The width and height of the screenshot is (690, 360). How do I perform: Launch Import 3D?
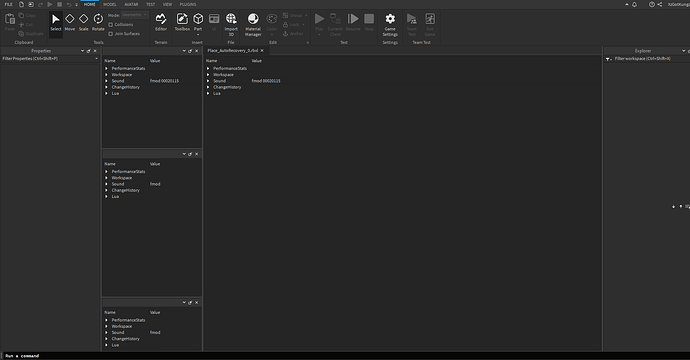click(x=231, y=24)
